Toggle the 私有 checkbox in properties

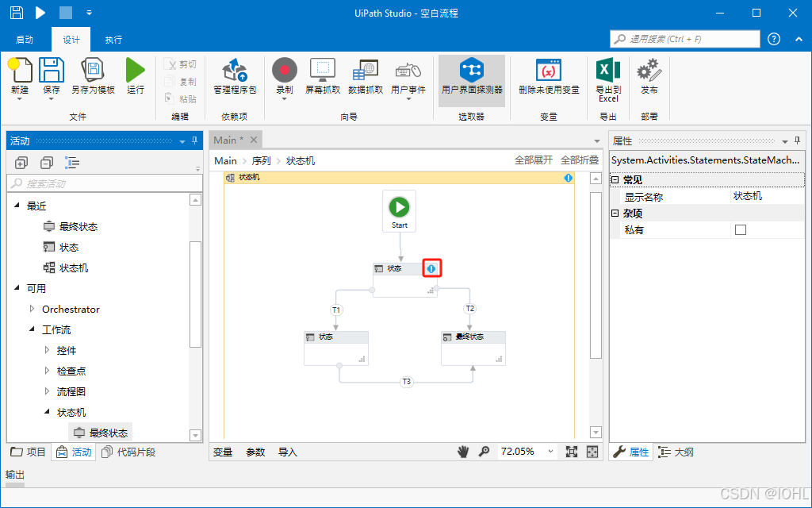tap(741, 229)
